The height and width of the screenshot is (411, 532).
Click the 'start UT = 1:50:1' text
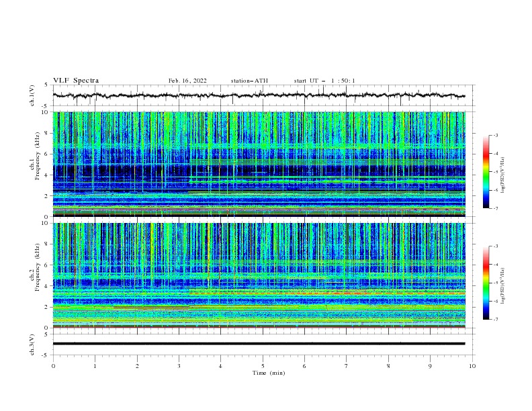[x=324, y=81]
